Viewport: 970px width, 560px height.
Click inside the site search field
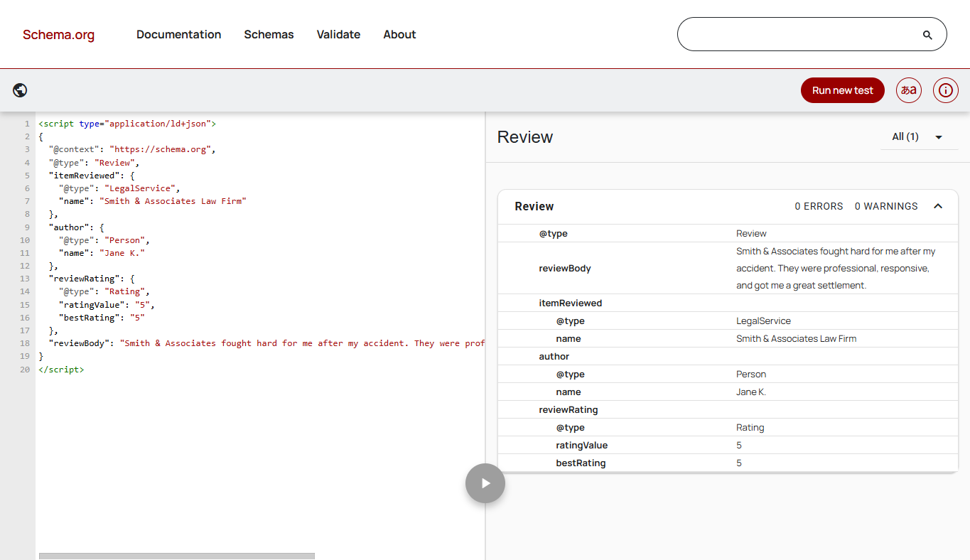pos(796,34)
